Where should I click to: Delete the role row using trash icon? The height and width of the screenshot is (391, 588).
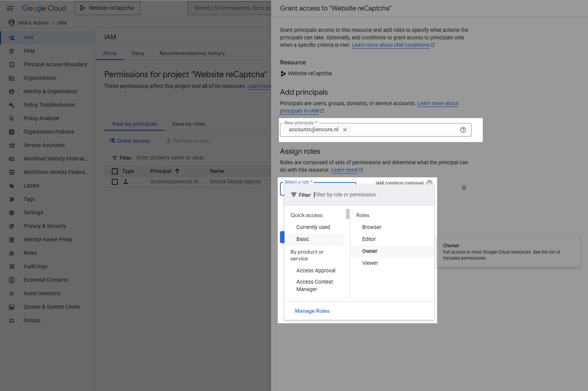(x=463, y=187)
